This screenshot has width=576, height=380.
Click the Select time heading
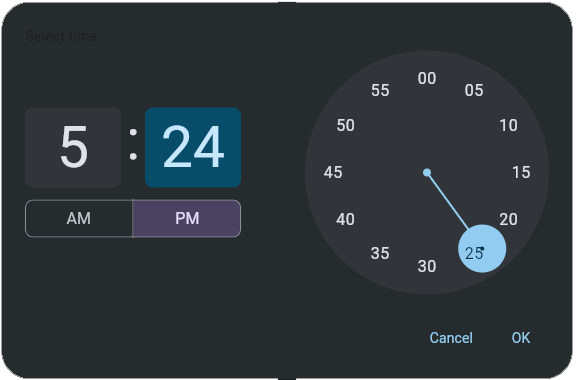pos(61,36)
